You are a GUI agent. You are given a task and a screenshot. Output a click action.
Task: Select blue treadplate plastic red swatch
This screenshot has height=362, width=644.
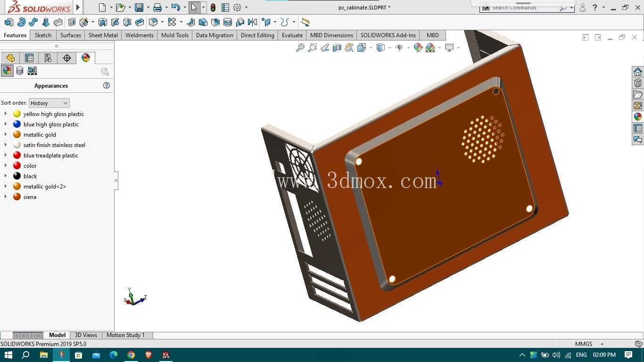(x=17, y=156)
